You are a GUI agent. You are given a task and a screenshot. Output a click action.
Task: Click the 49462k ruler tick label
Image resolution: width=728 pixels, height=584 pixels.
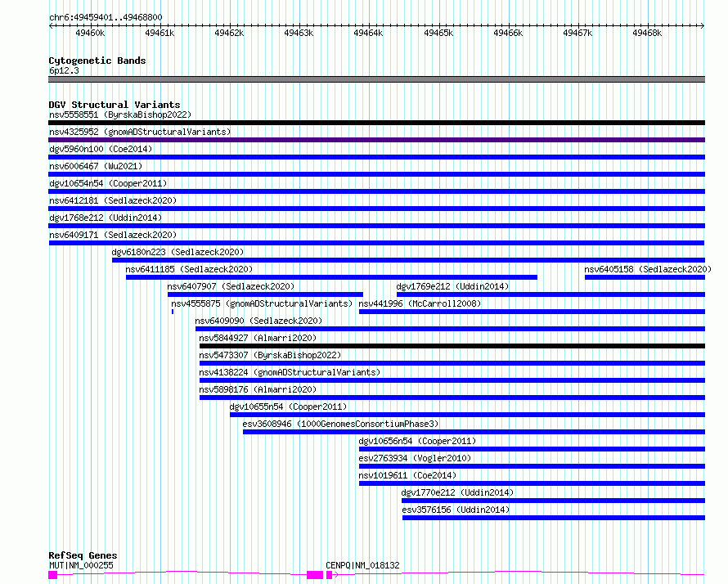(229, 33)
